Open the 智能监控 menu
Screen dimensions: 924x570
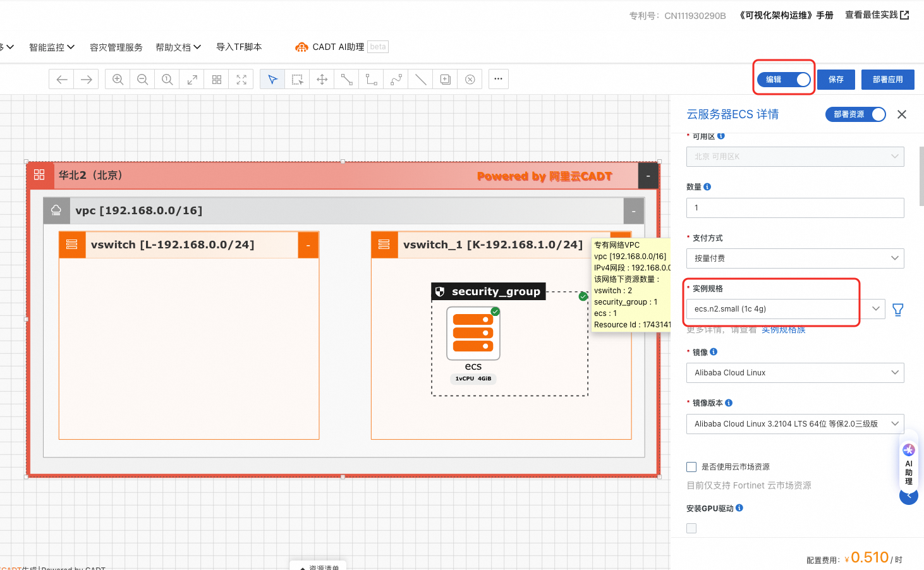[x=52, y=47]
